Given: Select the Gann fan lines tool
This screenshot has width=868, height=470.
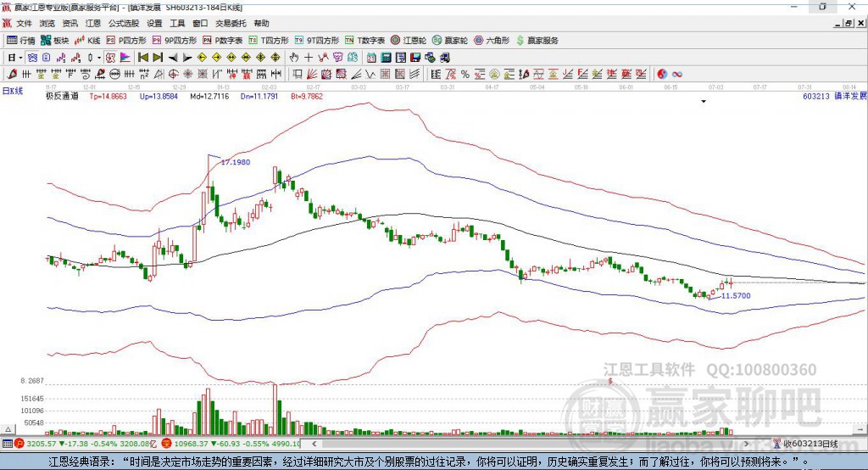Looking at the screenshot, I should 312,75.
